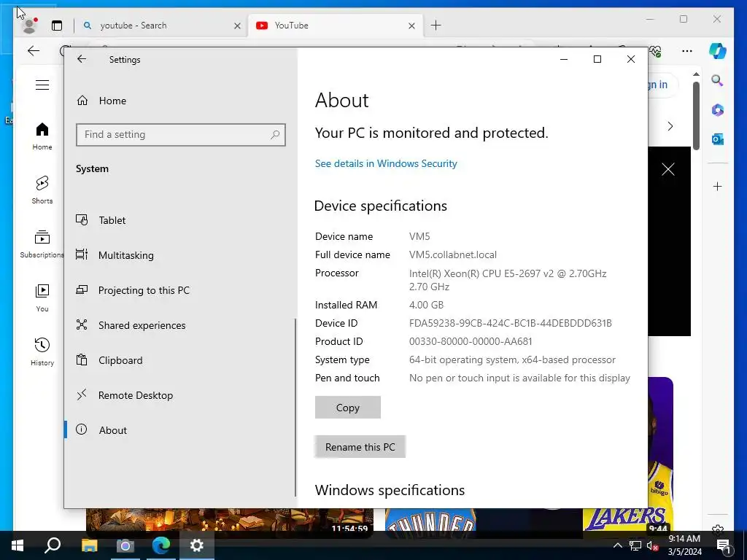Close the black YouTube overlay with the X
747x560 pixels.
668,169
